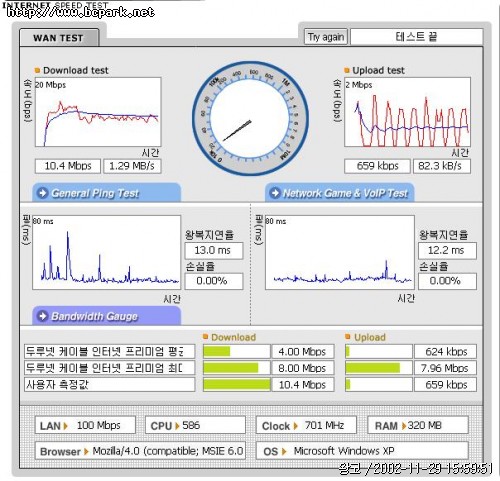
Task: Click the 4.00 Mbps download progress bar
Action: [x=236, y=351]
